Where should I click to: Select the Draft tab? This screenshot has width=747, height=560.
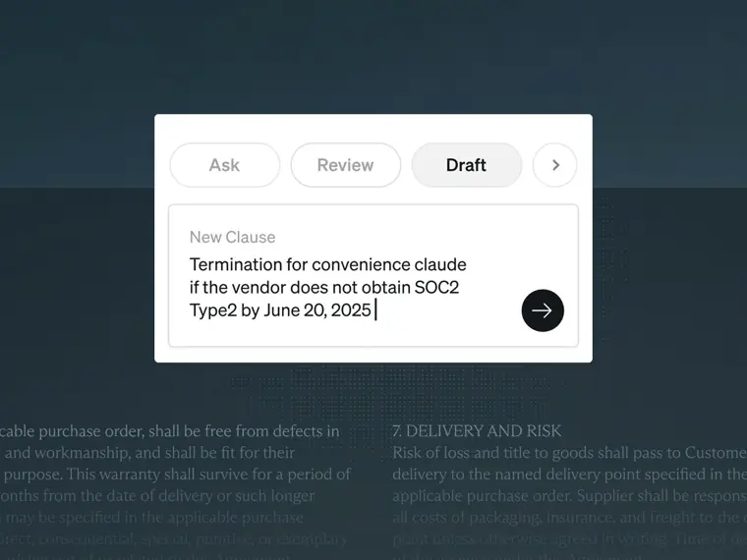click(x=467, y=165)
